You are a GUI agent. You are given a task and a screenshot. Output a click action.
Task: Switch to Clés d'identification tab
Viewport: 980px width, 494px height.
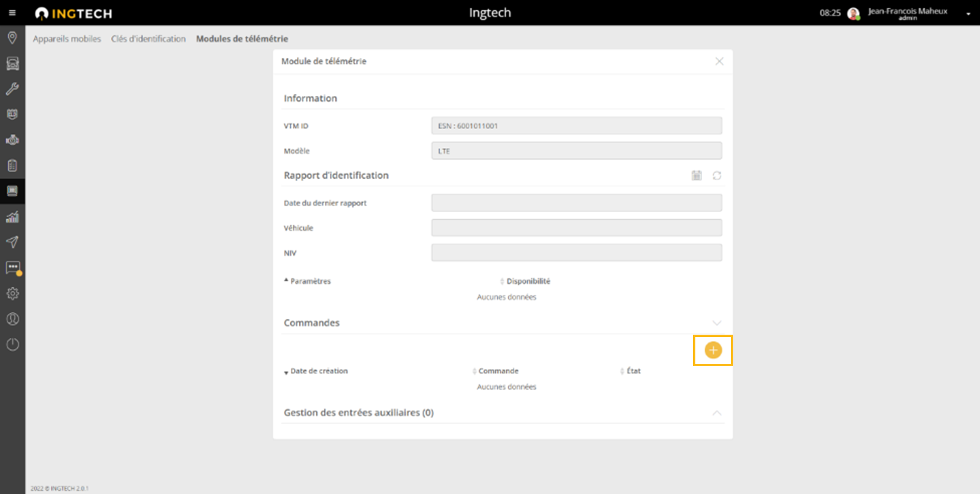point(148,39)
